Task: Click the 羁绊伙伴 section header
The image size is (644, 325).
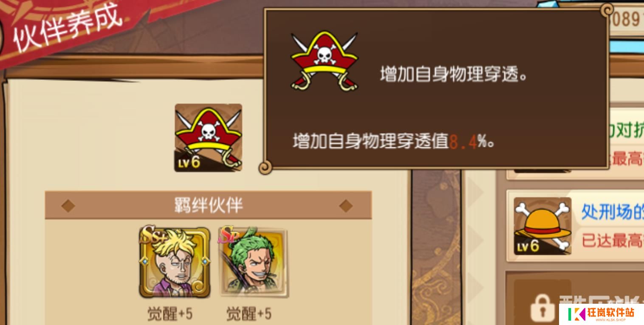Action: pyautogui.click(x=208, y=205)
